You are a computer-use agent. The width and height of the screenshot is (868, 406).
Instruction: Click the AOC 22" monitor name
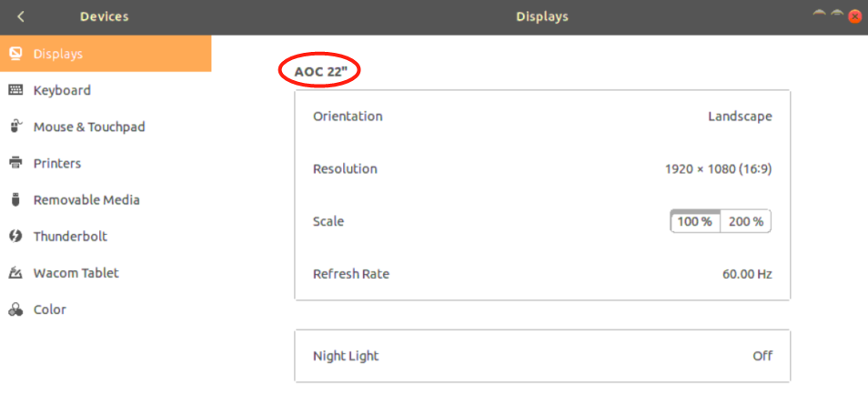pyautogui.click(x=320, y=71)
